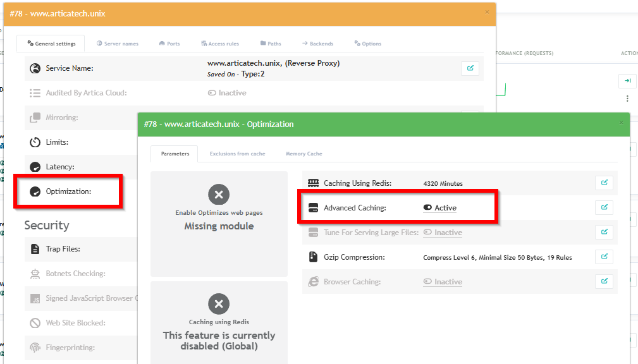
Task: Open the three-dot menu in background page
Action: click(627, 99)
